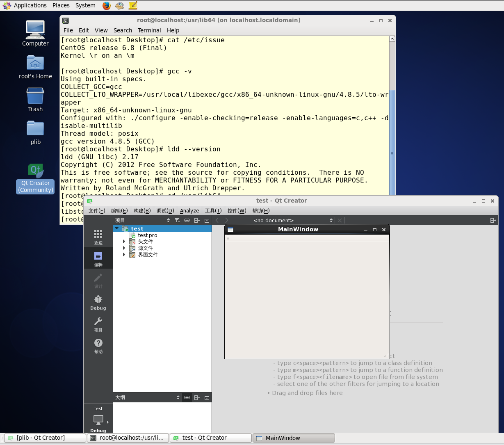Image resolution: width=504 pixels, height=445 pixels.
Task: Click terminal scrollbar up arrow
Action: click(392, 39)
